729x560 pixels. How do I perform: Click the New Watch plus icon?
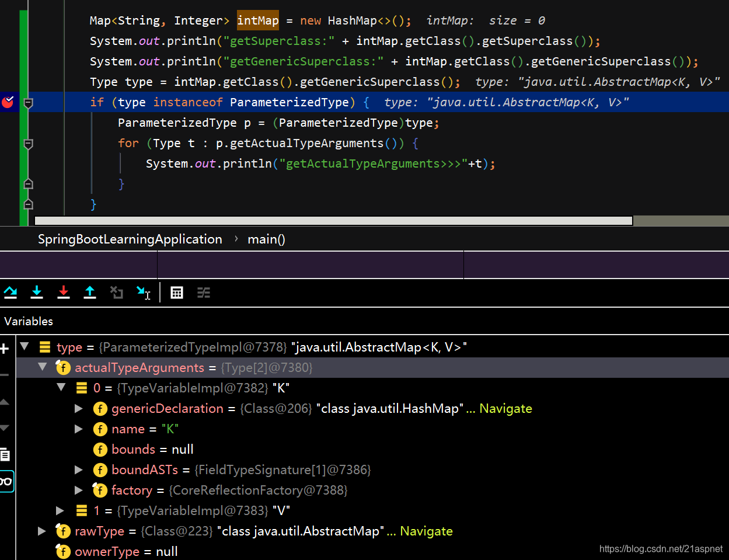(5, 349)
